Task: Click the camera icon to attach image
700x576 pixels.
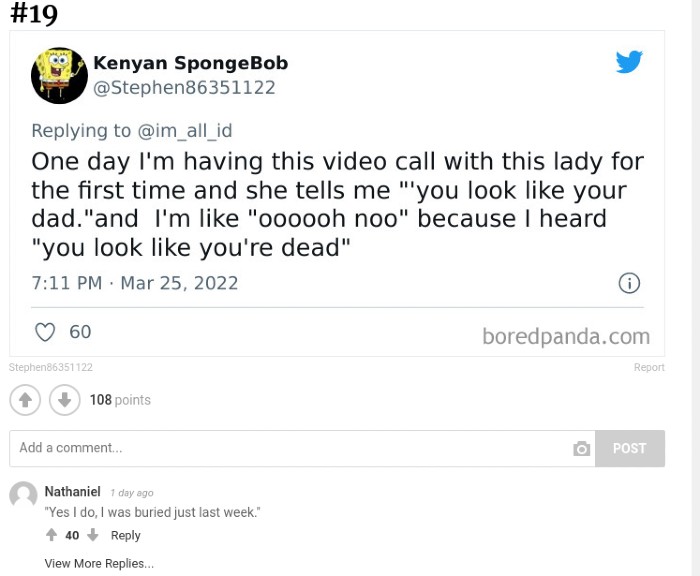Action: (581, 449)
